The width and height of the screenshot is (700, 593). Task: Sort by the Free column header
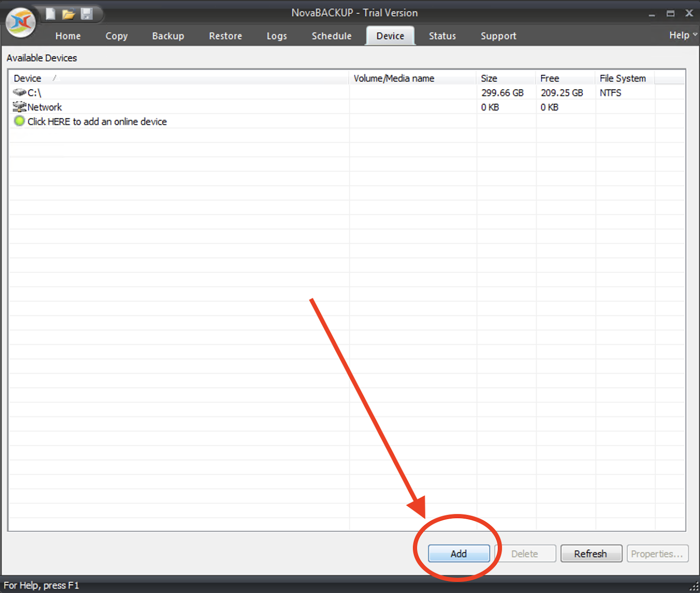[566, 78]
